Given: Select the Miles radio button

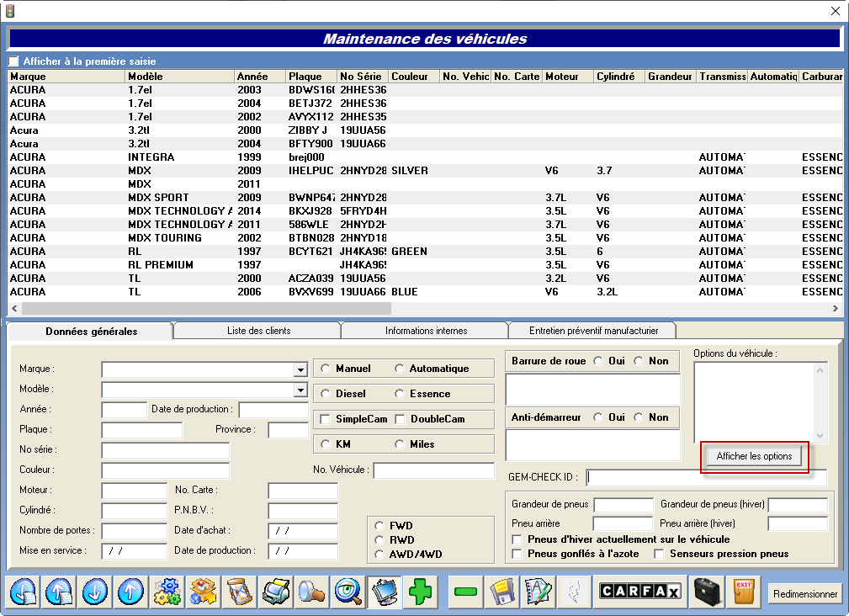Looking at the screenshot, I should click(400, 443).
